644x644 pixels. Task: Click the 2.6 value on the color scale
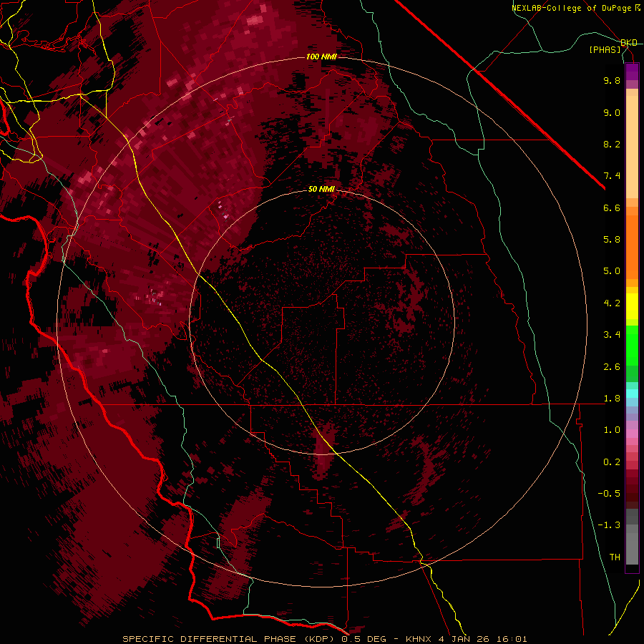(x=612, y=367)
